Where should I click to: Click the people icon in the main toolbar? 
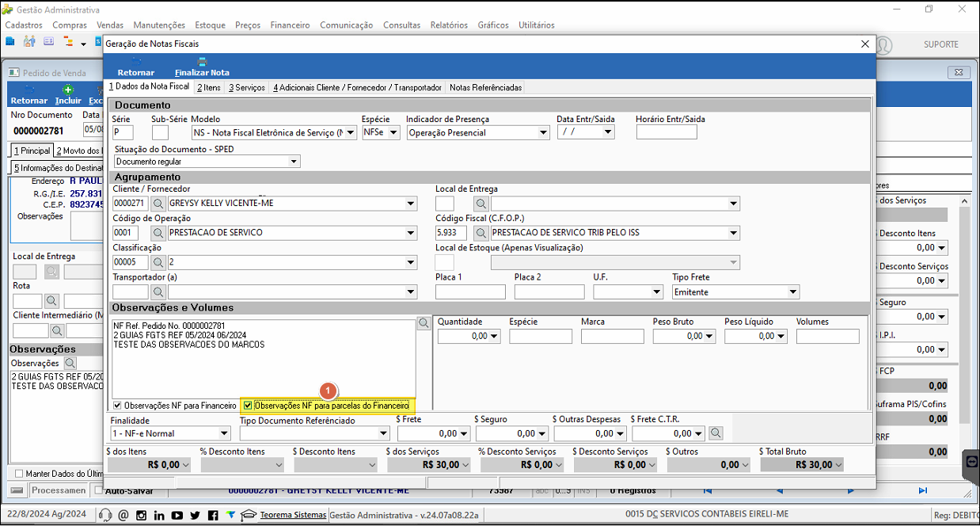click(x=30, y=41)
